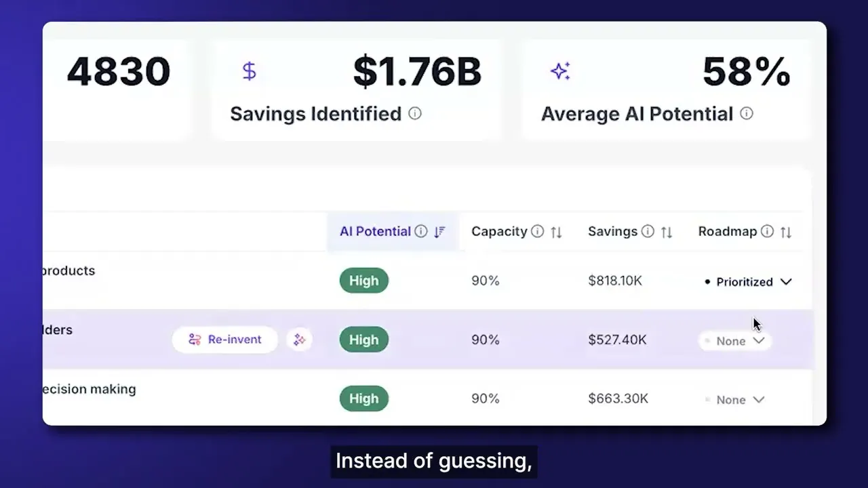Click 90% capacity in the $663.30K row
The height and width of the screenshot is (488, 868).
486,399
